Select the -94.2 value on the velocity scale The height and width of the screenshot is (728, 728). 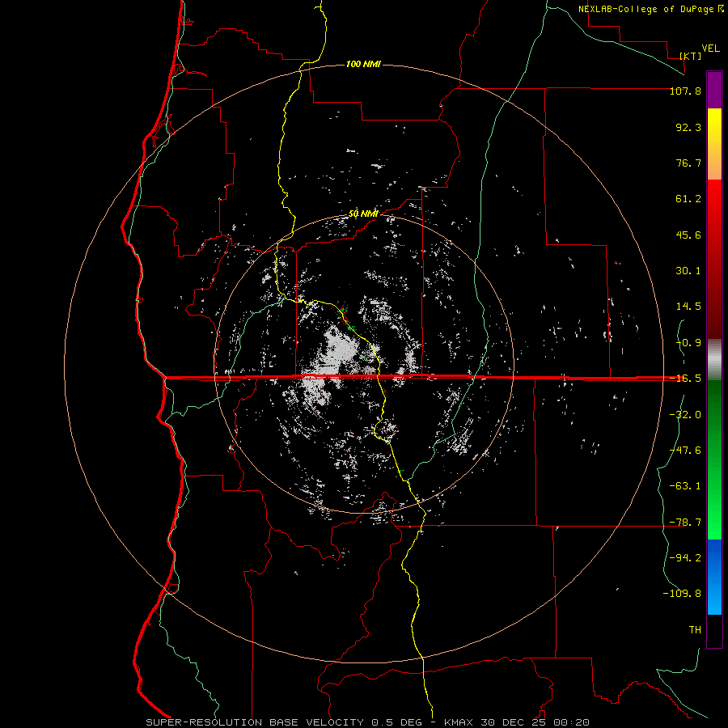tap(685, 558)
